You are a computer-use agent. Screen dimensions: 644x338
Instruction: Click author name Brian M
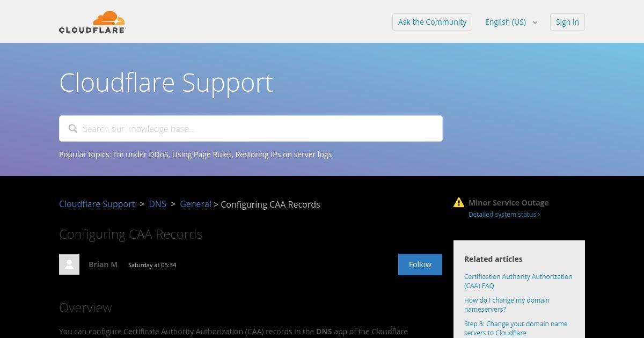[103, 264]
